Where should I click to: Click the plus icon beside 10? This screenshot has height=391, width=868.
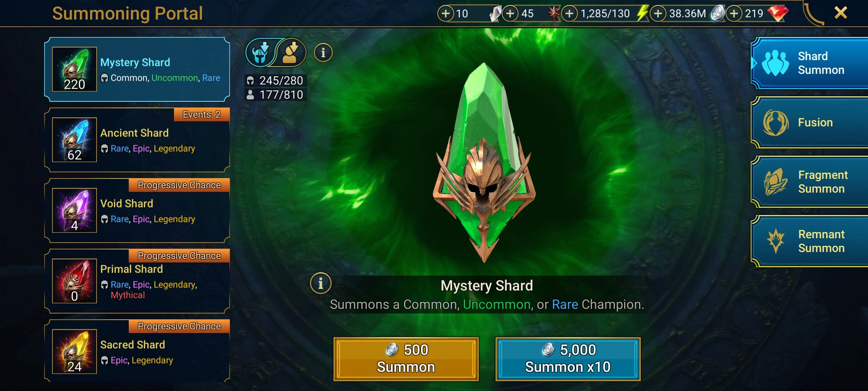pyautogui.click(x=446, y=14)
